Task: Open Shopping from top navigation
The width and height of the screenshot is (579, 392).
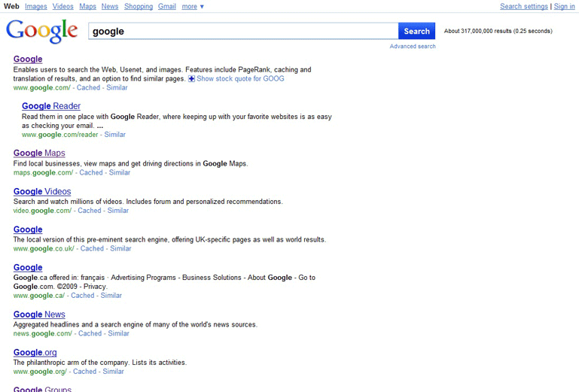Action: pos(139,6)
